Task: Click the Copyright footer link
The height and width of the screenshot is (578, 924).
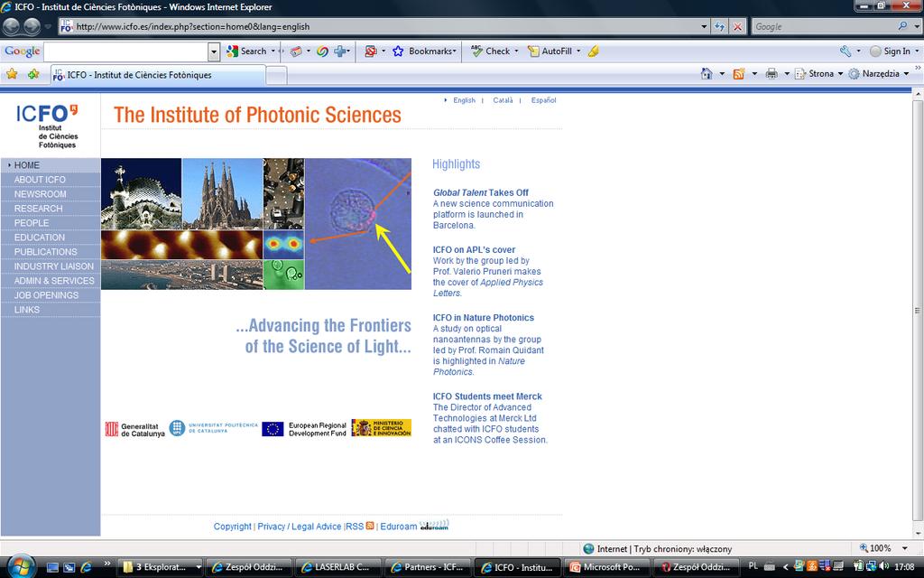Action: (232, 527)
